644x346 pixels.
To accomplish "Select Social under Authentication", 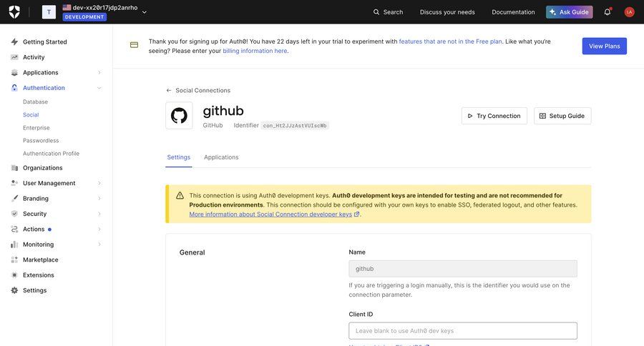I will point(31,115).
